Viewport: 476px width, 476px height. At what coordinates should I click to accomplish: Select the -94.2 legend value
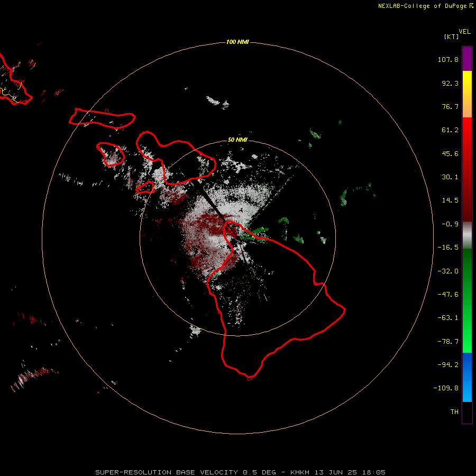pos(448,364)
